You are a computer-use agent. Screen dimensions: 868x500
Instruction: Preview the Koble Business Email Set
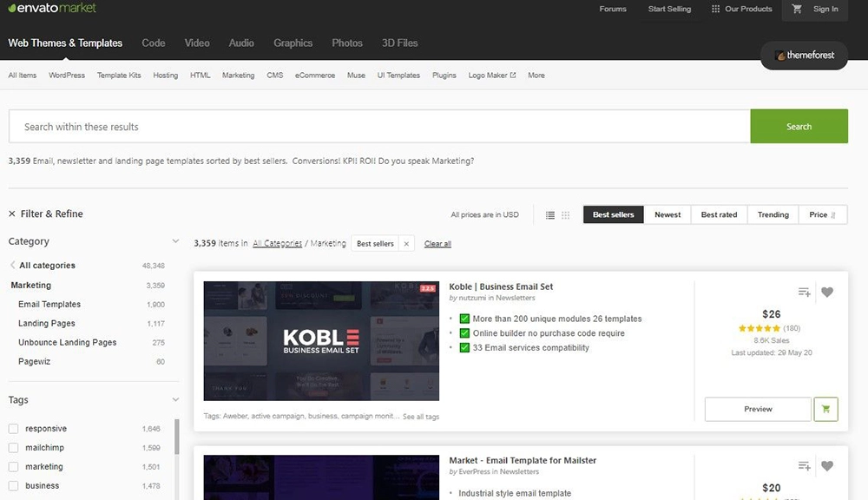point(758,409)
